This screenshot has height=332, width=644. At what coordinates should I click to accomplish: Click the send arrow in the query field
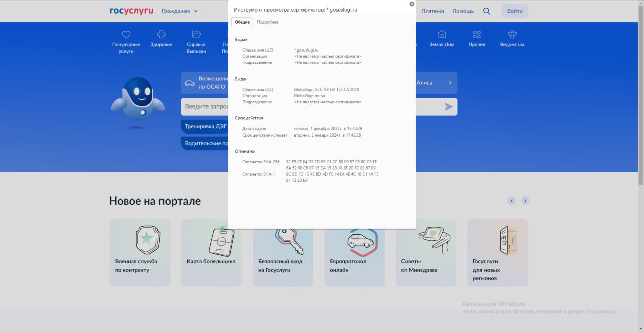[449, 107]
